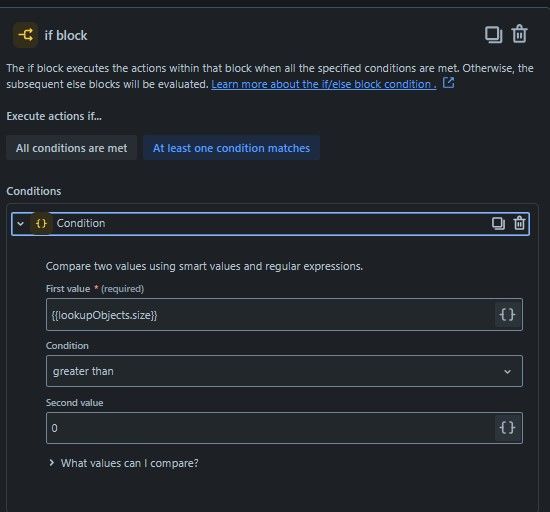
Task: Click the First value required label
Action: pyautogui.click(x=95, y=289)
